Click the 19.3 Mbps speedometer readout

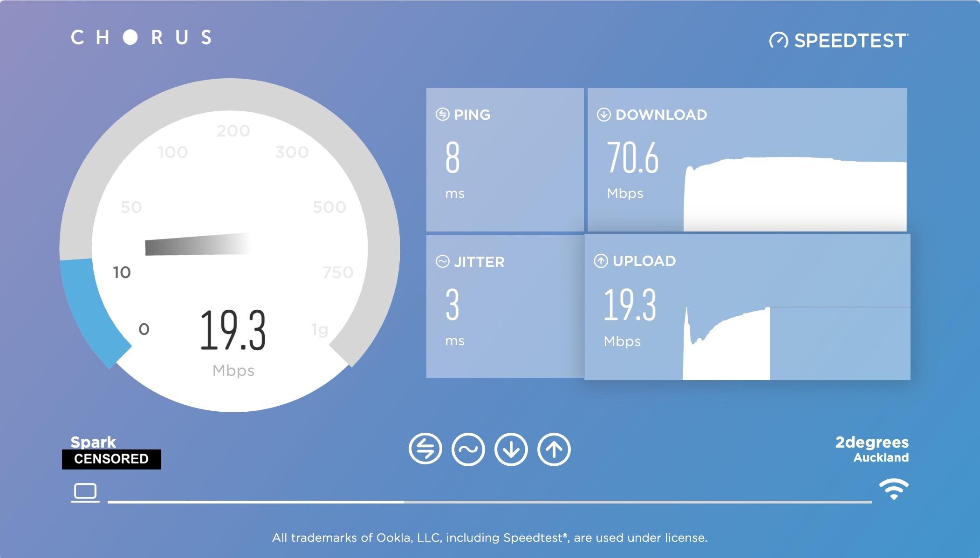pyautogui.click(x=233, y=331)
